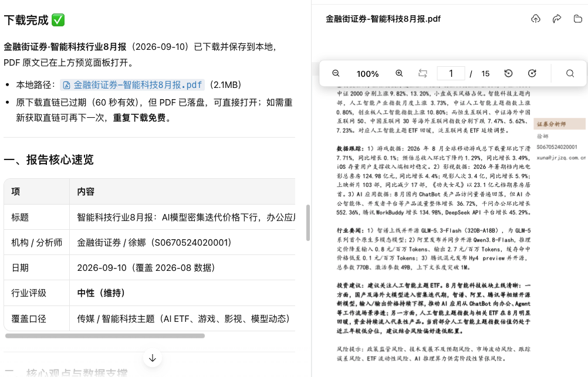Image resolution: width=588 pixels, height=377 pixels.
Task: Click the 标题 table row label
Action: 20,218
